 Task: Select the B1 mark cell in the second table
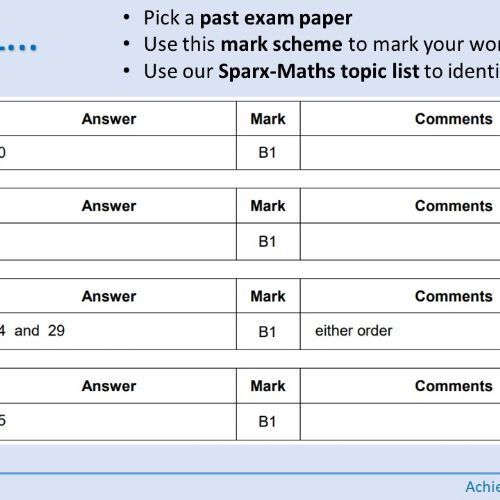click(x=268, y=242)
